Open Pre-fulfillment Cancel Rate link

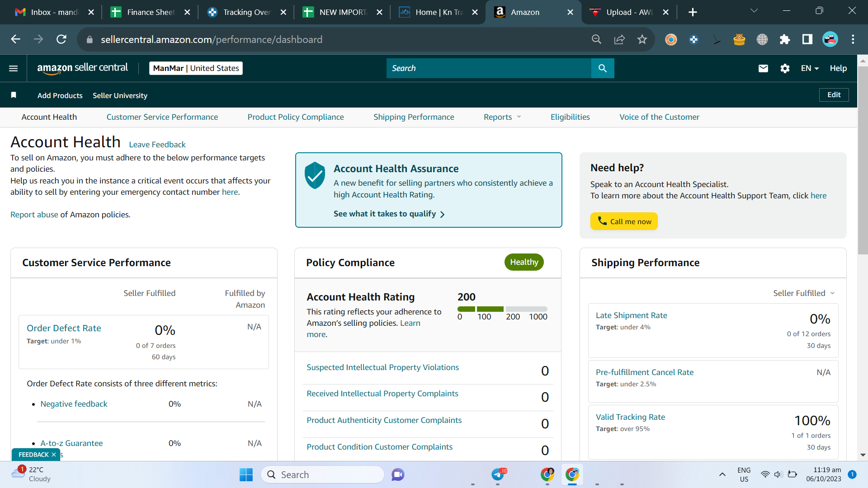tap(644, 372)
